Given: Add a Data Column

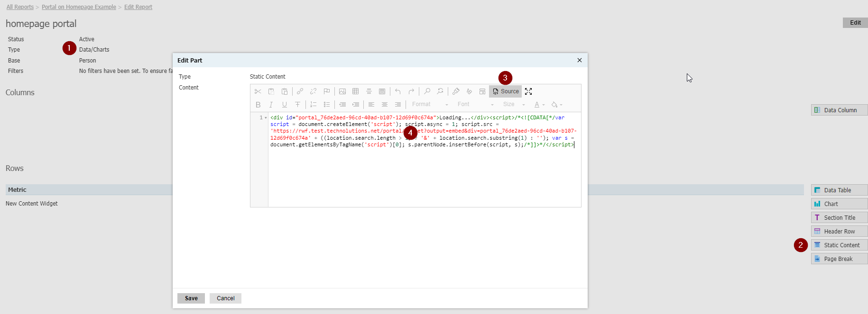Looking at the screenshot, I should click(x=840, y=110).
